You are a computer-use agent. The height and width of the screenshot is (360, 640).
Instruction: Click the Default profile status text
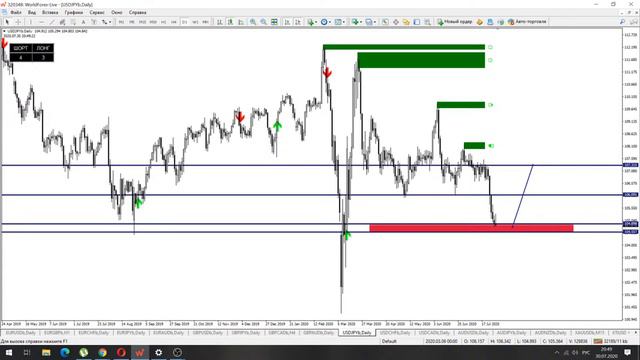389,341
